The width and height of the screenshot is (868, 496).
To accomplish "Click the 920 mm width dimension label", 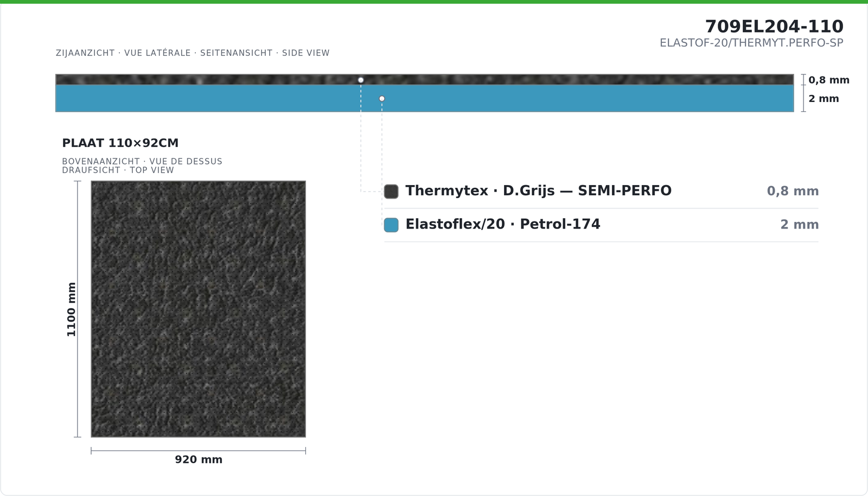I will (x=199, y=460).
